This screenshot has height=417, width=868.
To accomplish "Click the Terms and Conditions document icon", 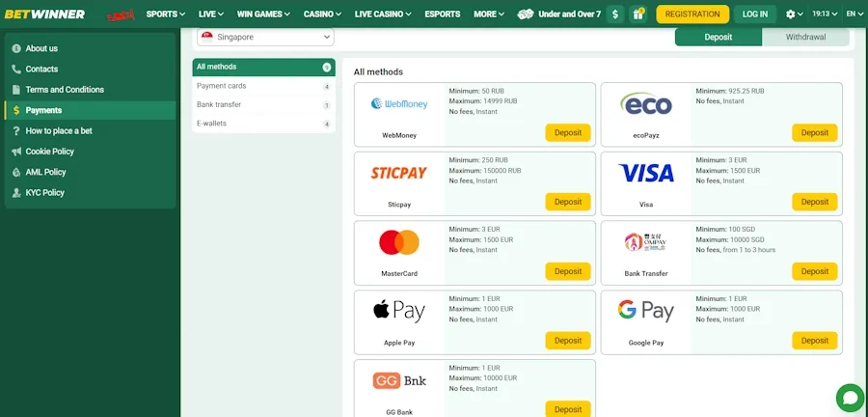I will [16, 90].
